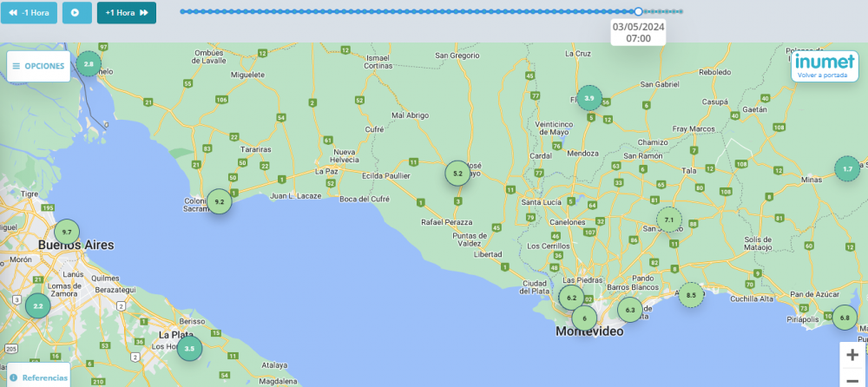Select the 8.5 station marker near the coast
The height and width of the screenshot is (387, 868).
click(691, 295)
